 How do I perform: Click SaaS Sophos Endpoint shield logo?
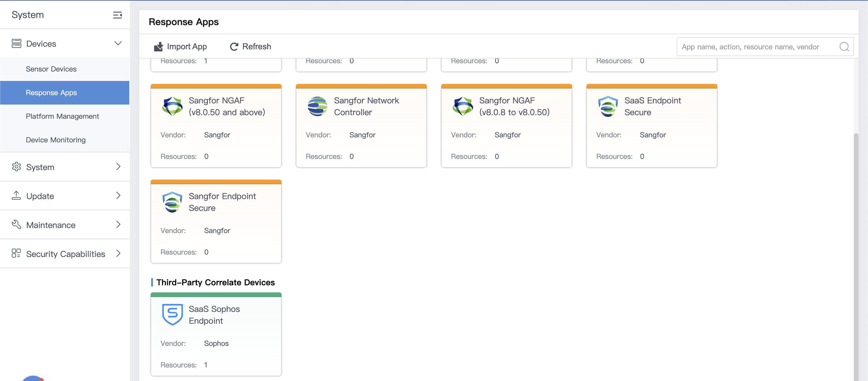(x=172, y=315)
